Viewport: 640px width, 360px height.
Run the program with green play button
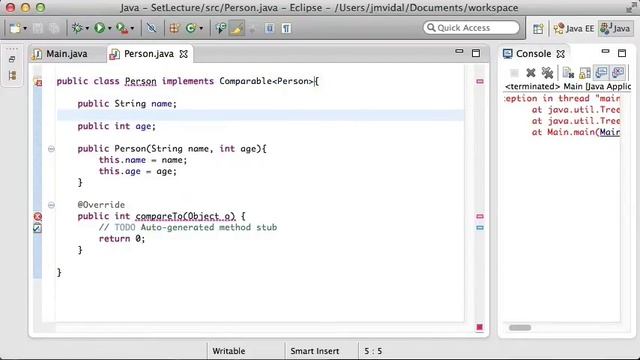coord(99,28)
